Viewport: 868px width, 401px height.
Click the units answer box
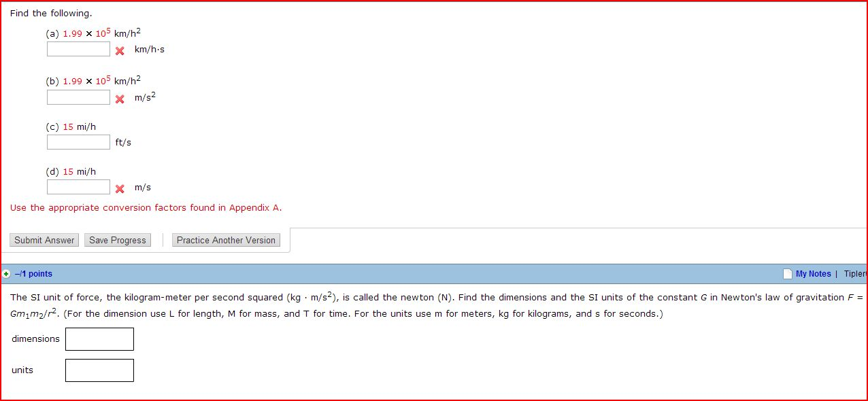[x=99, y=370]
